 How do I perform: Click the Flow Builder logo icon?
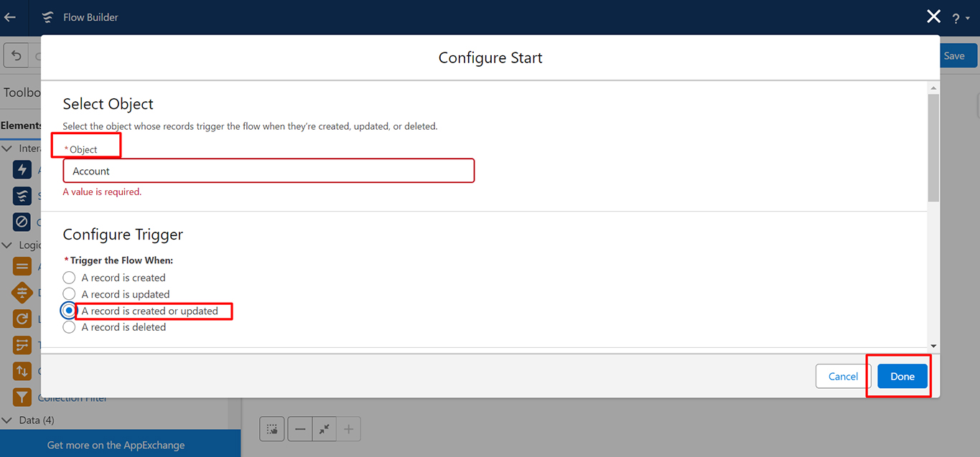tap(47, 17)
